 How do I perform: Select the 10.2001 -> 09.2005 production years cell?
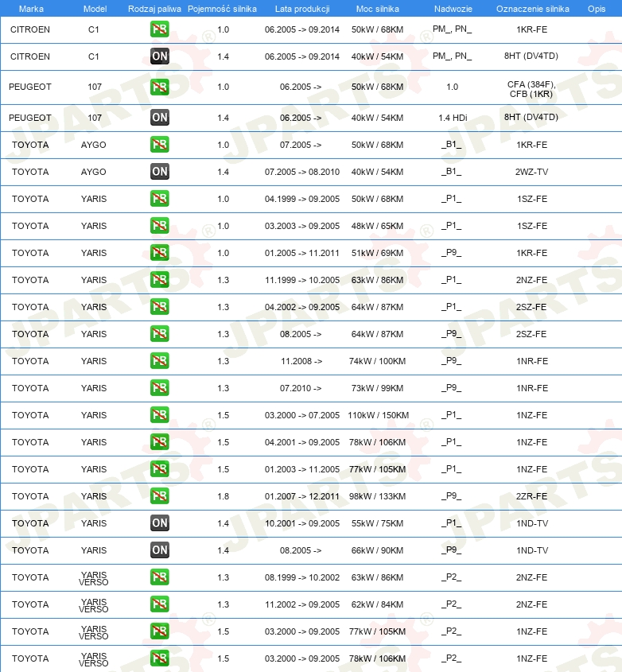302,522
